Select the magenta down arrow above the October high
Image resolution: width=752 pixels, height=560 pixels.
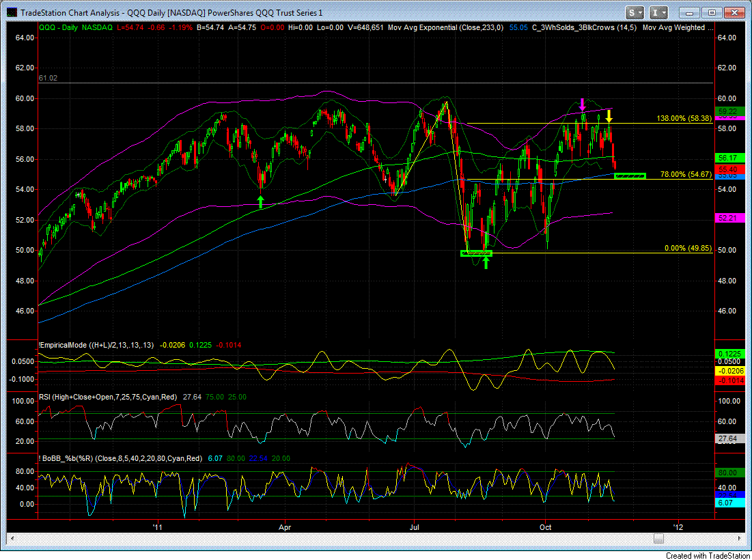(x=582, y=104)
